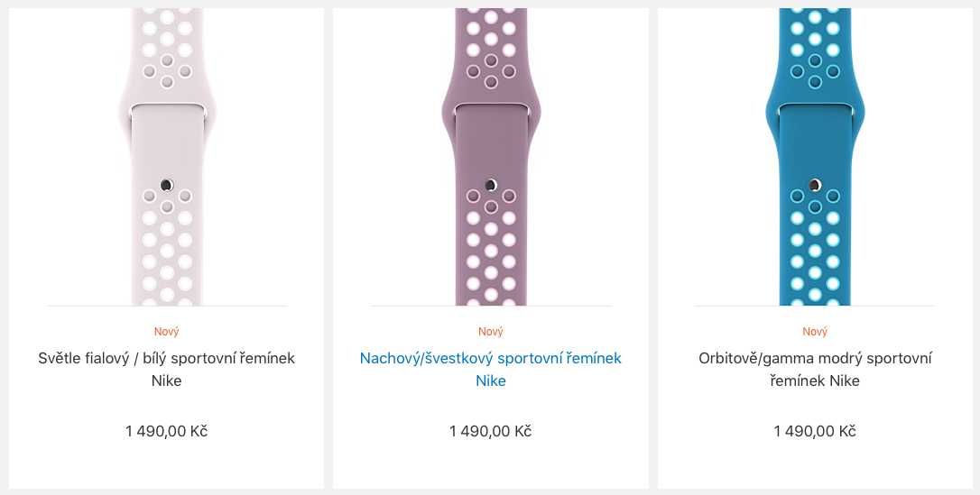Image resolution: width=980 pixels, height=495 pixels.
Task: Click the Nový badge on the plum band
Action: pyautogui.click(x=491, y=332)
